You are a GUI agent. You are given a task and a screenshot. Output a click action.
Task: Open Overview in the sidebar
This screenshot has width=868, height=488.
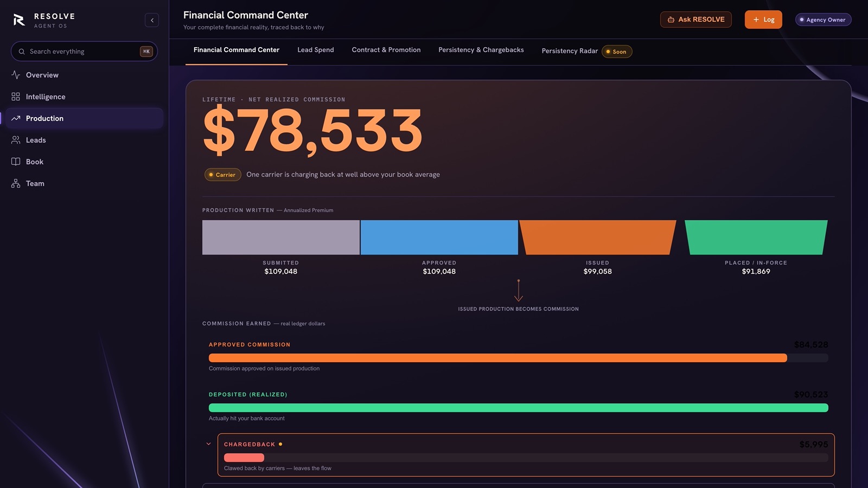click(84, 75)
